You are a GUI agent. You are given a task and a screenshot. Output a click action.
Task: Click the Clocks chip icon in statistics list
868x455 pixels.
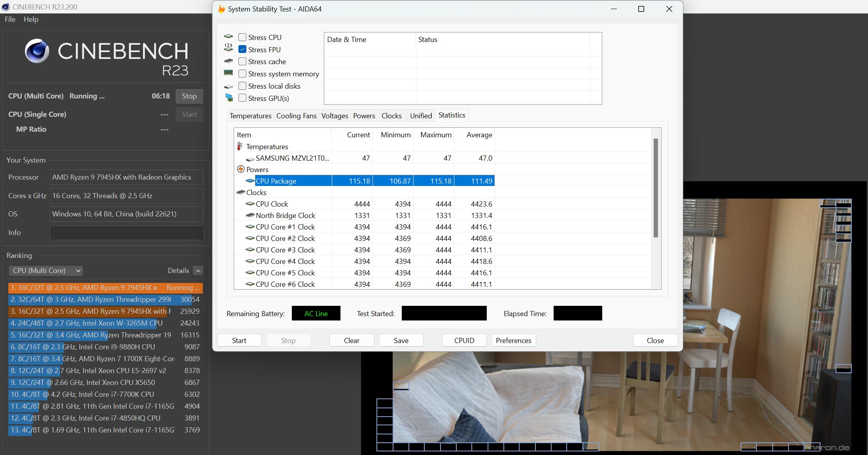pos(240,193)
